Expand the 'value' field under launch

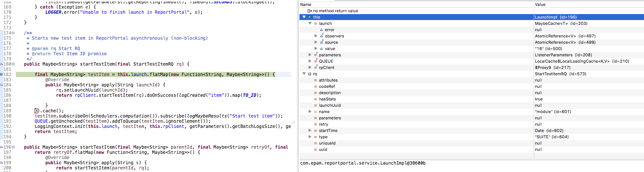[x=316, y=49]
